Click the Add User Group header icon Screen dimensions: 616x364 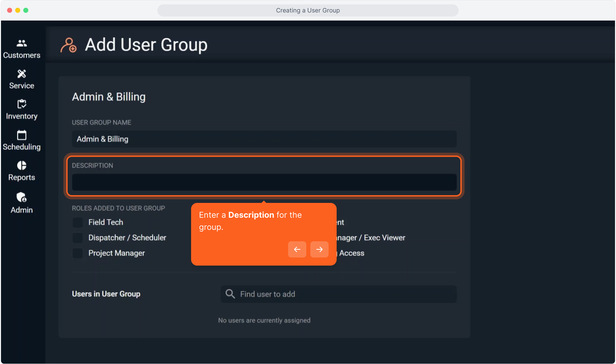point(68,45)
